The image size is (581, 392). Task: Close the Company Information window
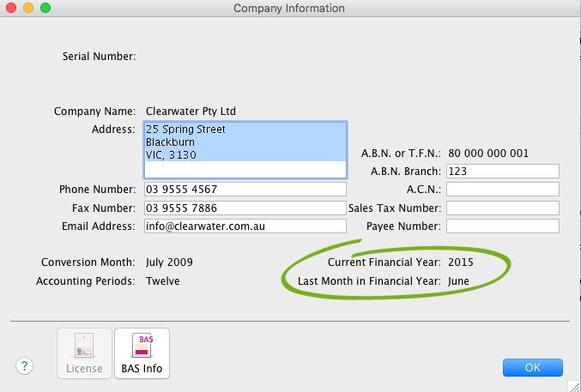(x=11, y=8)
